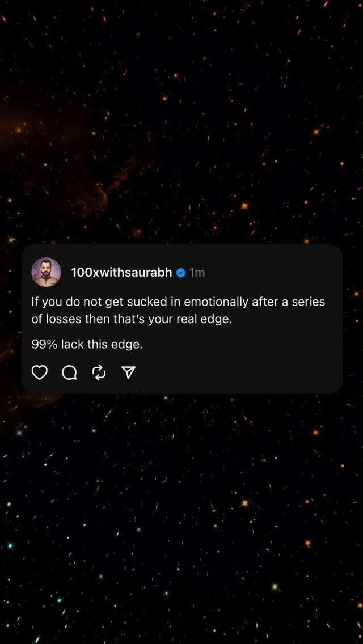Click empty card space right of share icon

point(238,372)
